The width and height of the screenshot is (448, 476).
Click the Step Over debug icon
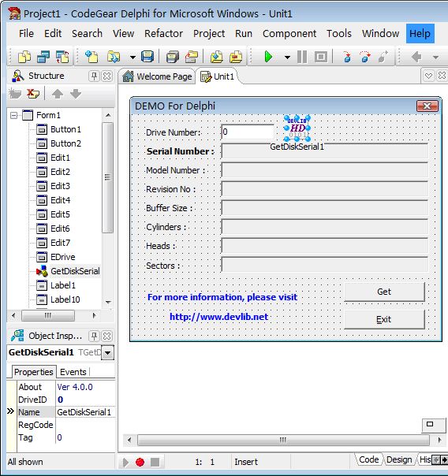click(x=365, y=57)
